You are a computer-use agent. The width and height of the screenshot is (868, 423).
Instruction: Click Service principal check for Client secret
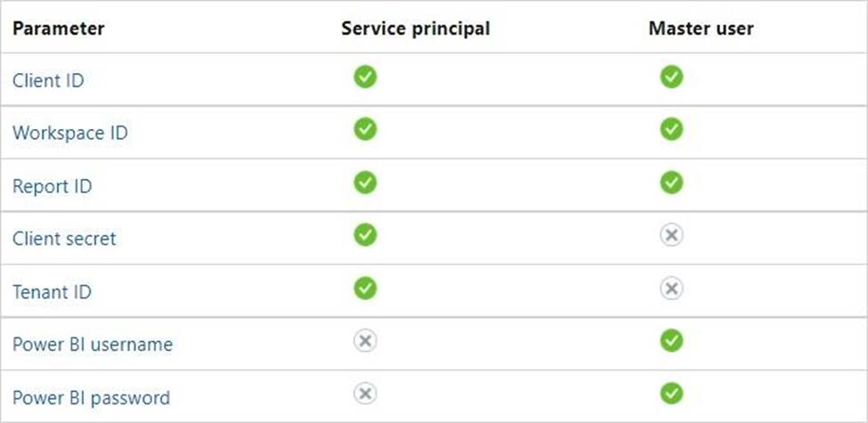[x=365, y=235]
